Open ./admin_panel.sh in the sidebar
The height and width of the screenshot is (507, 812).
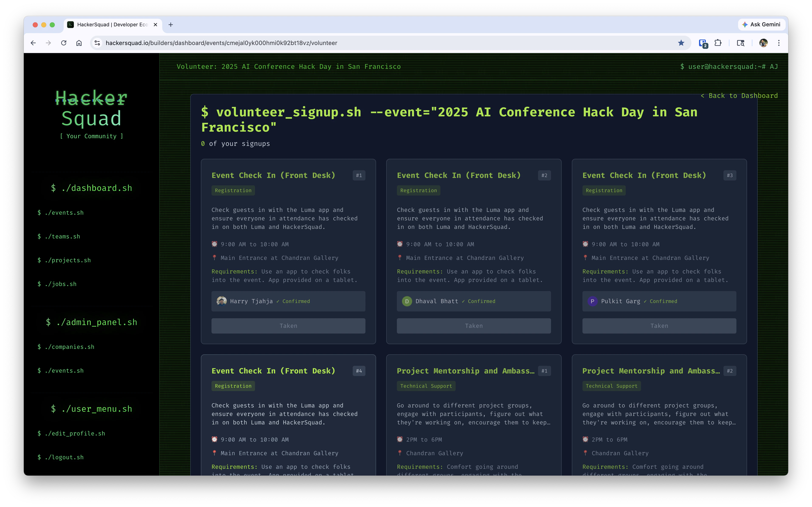[x=92, y=322]
